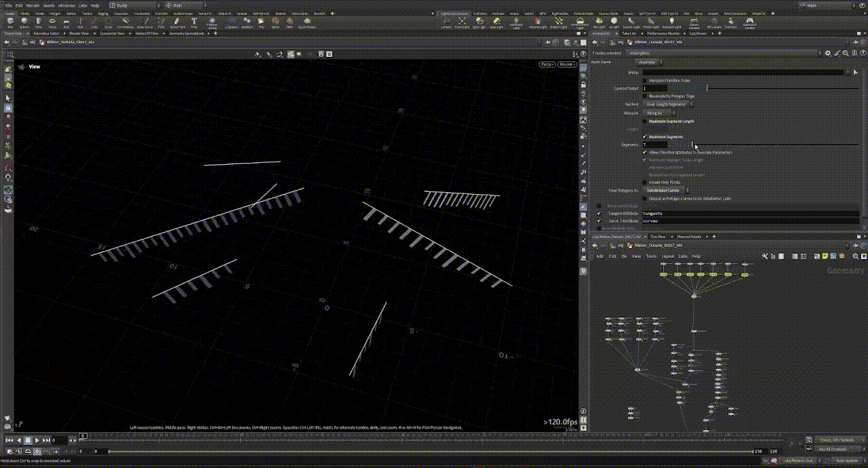
Task: Enable Resample by Polygon Edge checkbox
Action: [x=645, y=96]
